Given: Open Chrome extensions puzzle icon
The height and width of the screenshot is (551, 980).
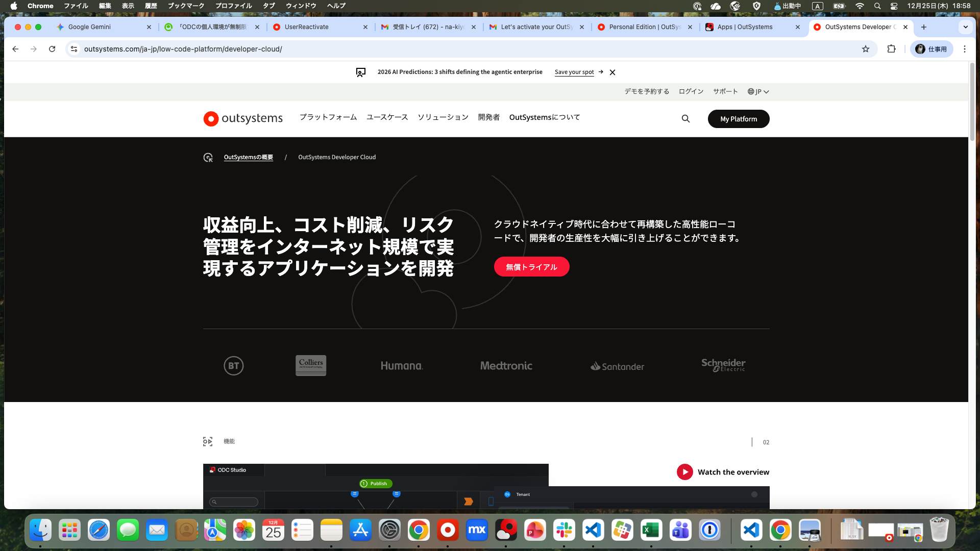Looking at the screenshot, I should [x=891, y=49].
